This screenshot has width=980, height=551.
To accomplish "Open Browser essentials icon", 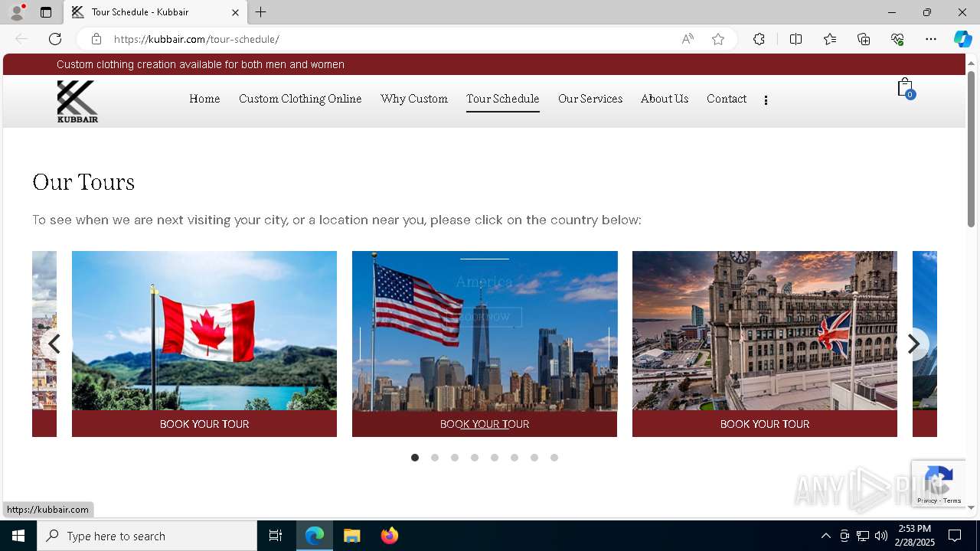I will [897, 39].
